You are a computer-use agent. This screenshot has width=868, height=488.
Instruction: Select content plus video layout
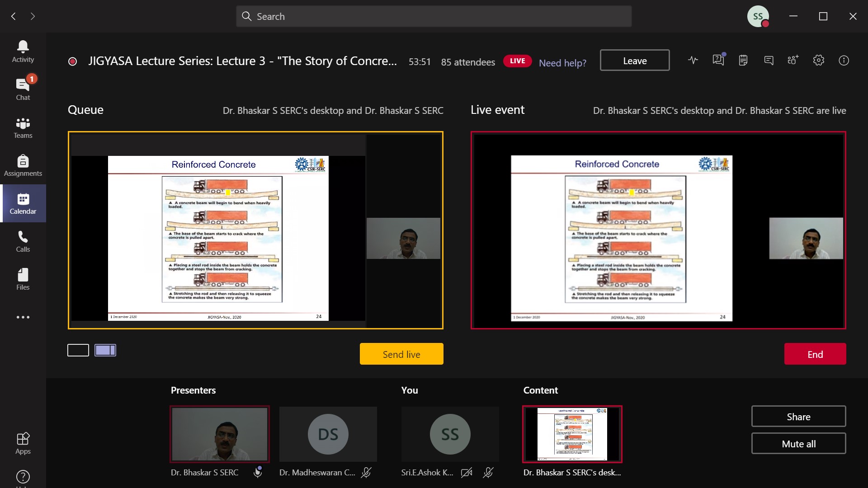click(105, 350)
